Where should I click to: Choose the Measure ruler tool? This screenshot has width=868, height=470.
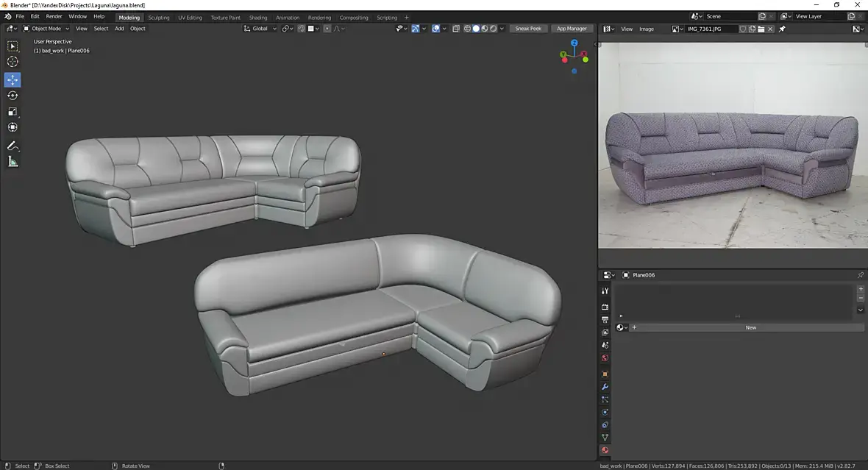(x=13, y=162)
